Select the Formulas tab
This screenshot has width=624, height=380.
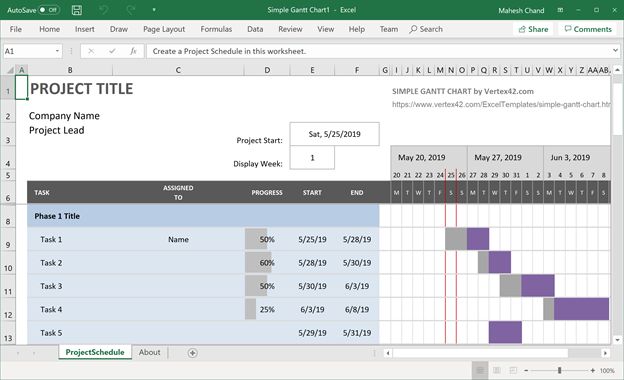[x=216, y=29]
